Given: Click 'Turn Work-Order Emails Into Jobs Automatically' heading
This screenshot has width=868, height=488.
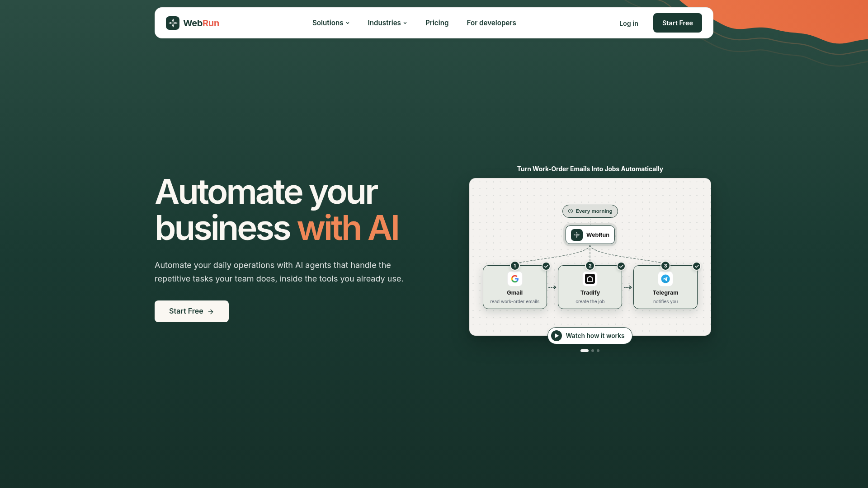Looking at the screenshot, I should [590, 169].
